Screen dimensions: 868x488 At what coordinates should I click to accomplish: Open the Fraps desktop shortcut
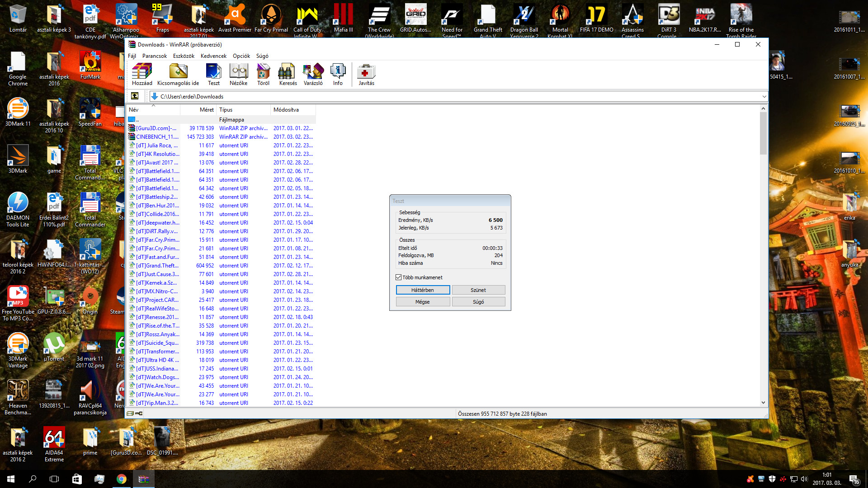tap(163, 19)
